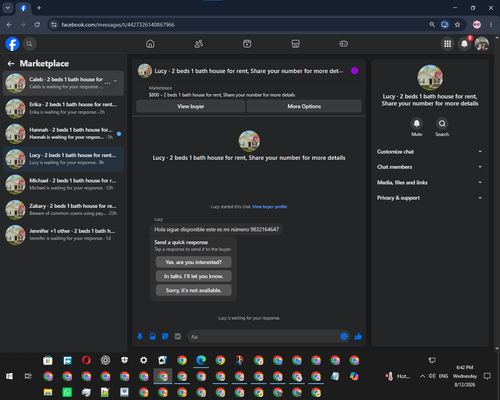Open WhatsApp from the taskbar
The width and height of the screenshot is (500, 400).
(67, 392)
